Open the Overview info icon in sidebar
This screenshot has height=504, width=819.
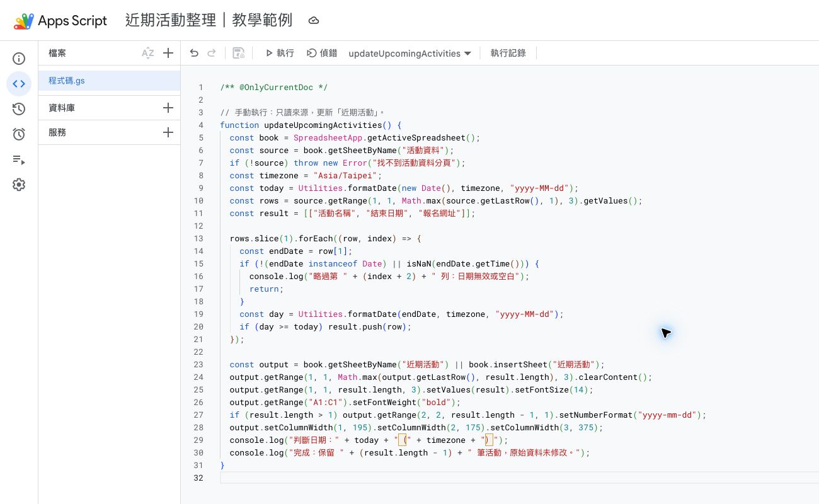tap(19, 59)
